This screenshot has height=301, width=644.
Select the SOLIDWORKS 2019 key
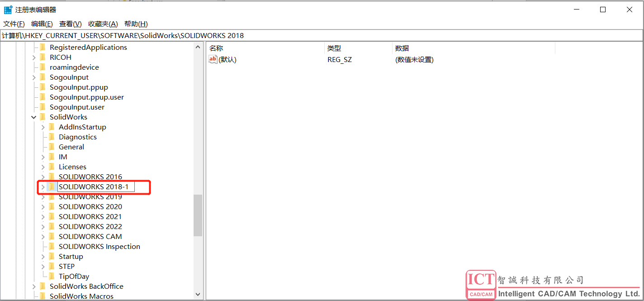(x=90, y=197)
